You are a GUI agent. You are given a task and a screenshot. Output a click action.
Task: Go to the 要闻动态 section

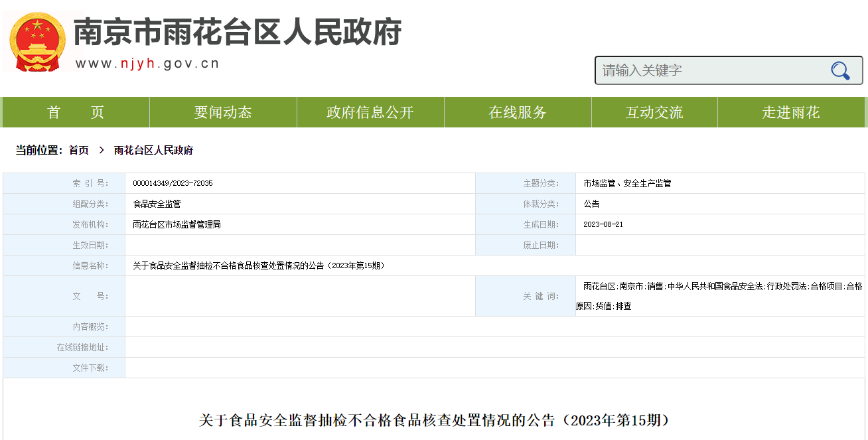pos(223,112)
